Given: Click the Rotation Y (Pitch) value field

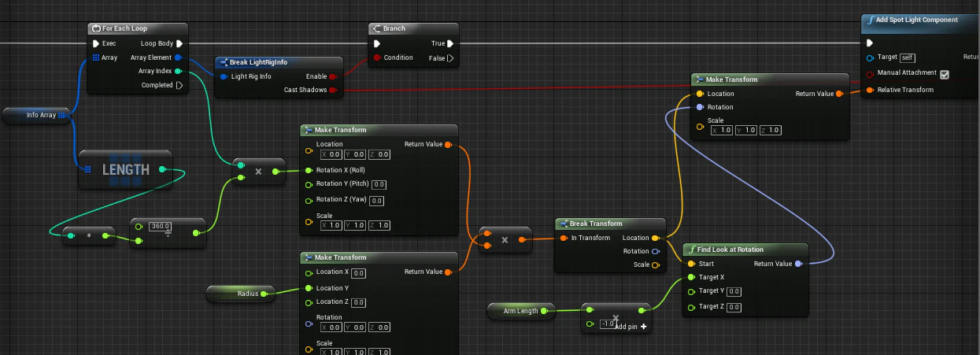Looking at the screenshot, I should click(x=378, y=184).
